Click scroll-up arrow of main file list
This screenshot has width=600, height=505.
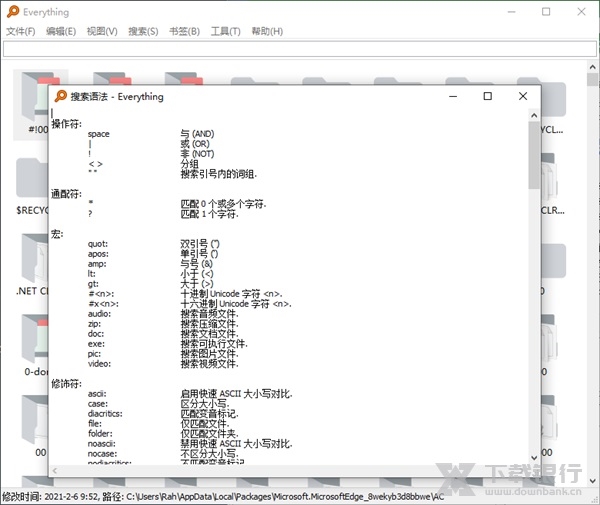593,67
